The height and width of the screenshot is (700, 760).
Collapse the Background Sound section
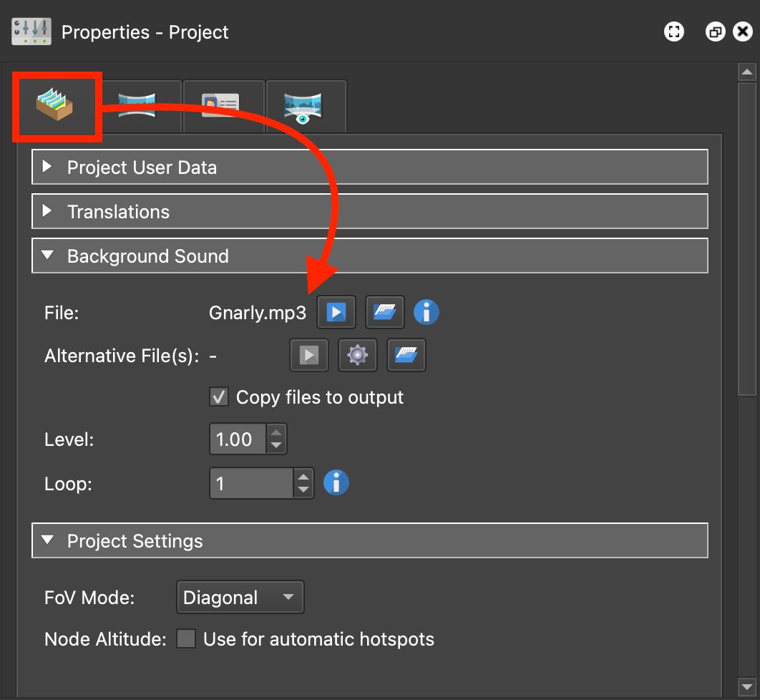47,256
